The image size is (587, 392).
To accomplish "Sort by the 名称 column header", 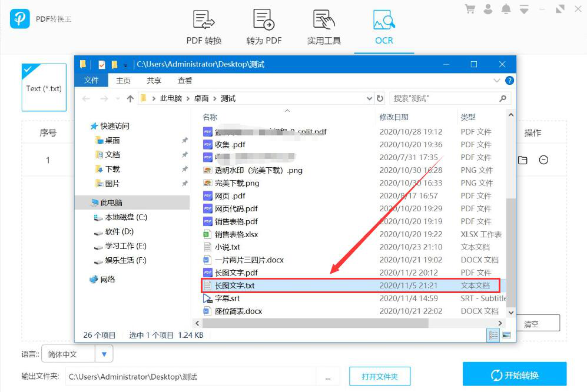I will click(x=210, y=117).
